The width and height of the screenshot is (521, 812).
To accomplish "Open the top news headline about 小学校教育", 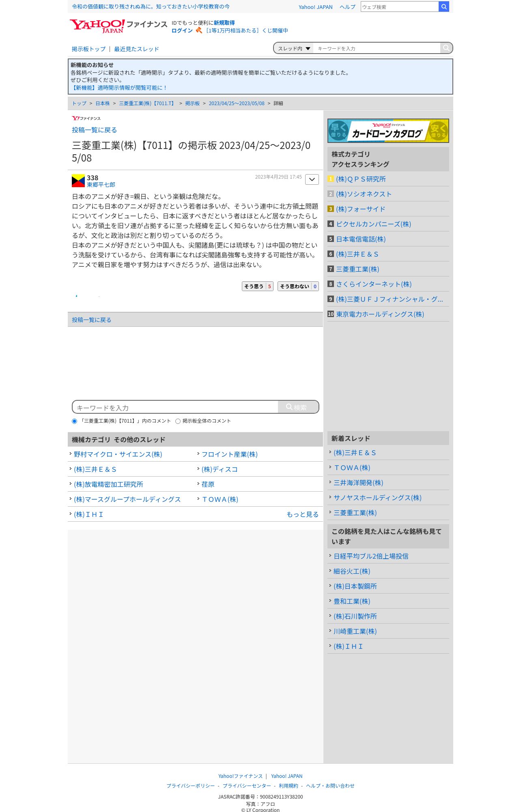I will [x=151, y=6].
